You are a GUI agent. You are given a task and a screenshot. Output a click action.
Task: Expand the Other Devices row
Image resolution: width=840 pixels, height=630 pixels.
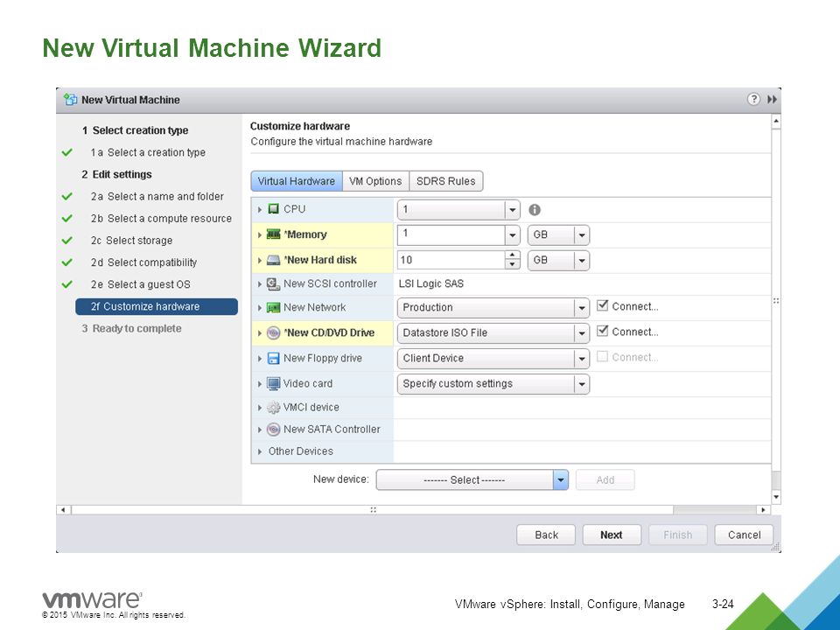point(260,451)
